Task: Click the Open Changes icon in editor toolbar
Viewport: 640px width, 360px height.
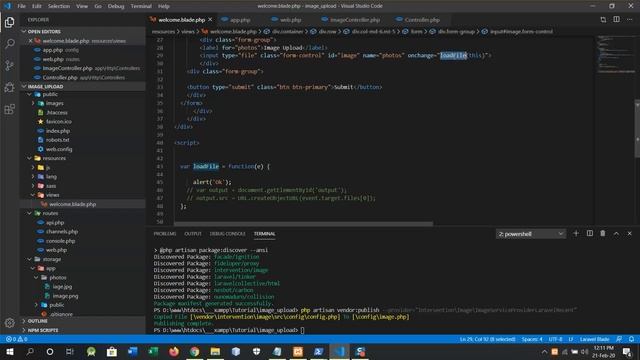Action: (603, 20)
